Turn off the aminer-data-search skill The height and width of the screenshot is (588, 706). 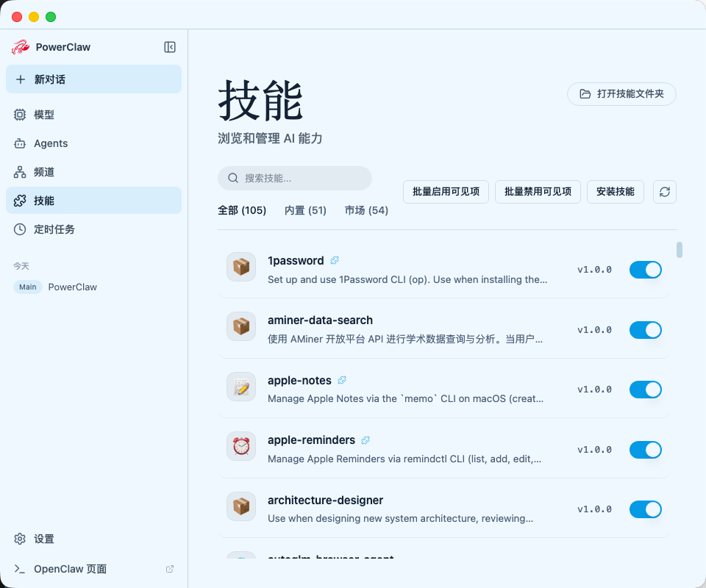(x=645, y=329)
